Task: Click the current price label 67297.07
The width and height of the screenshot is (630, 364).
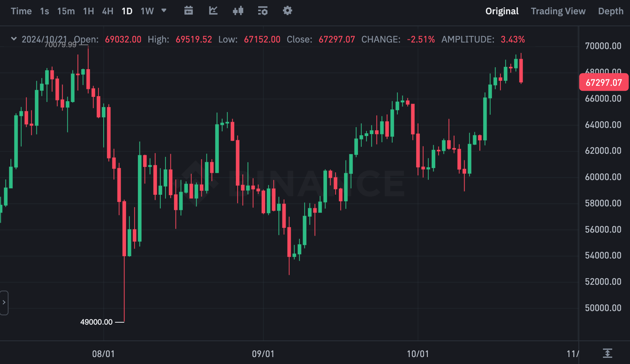Action: [x=604, y=83]
